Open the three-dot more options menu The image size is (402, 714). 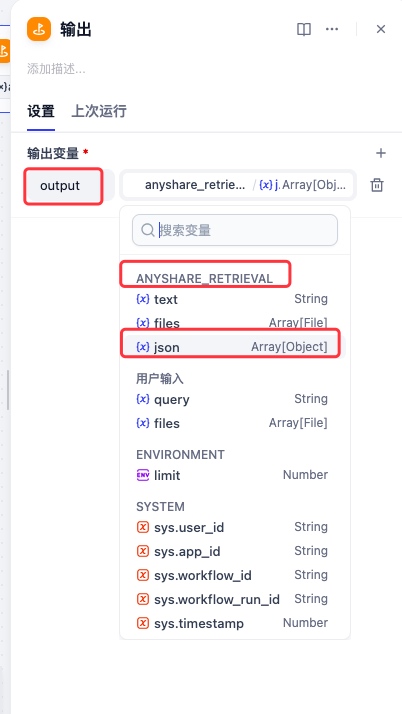[x=332, y=29]
